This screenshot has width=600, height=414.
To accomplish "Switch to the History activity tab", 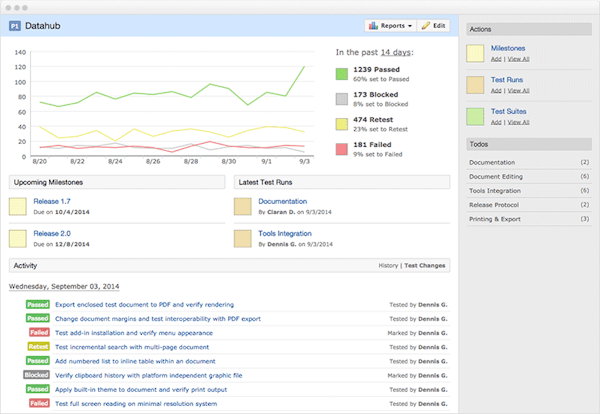I will [x=388, y=266].
